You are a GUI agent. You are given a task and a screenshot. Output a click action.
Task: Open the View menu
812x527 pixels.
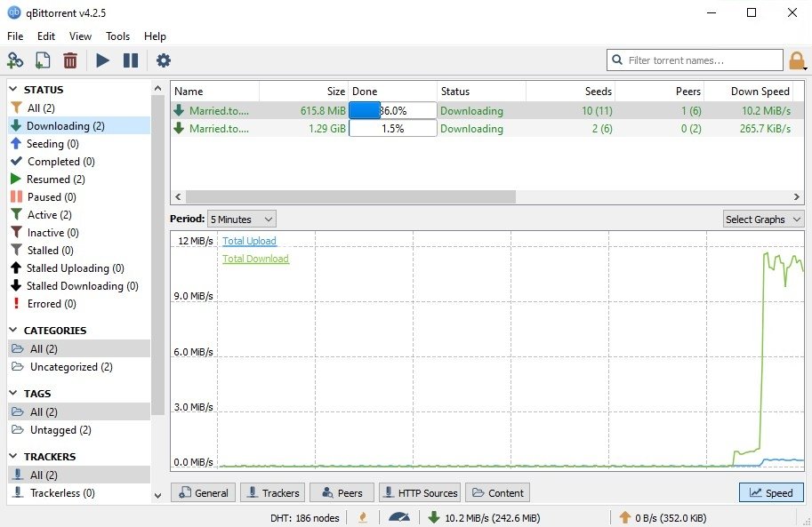point(80,36)
